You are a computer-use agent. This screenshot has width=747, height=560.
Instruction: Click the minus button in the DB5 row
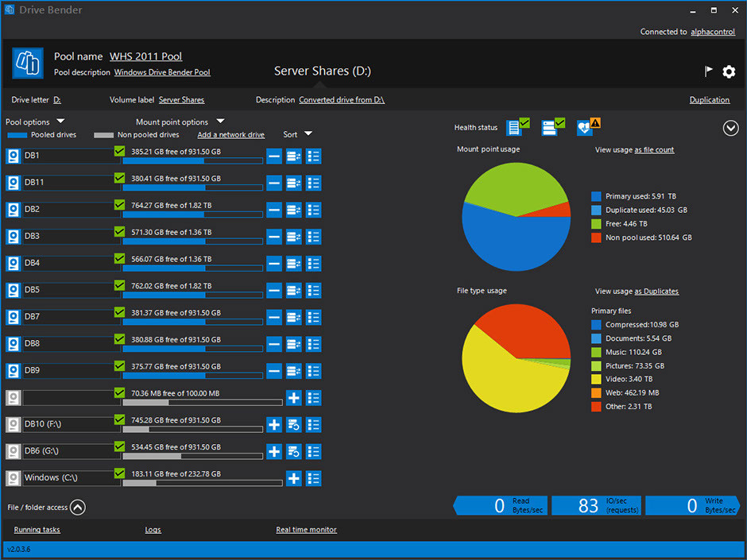pyautogui.click(x=274, y=291)
